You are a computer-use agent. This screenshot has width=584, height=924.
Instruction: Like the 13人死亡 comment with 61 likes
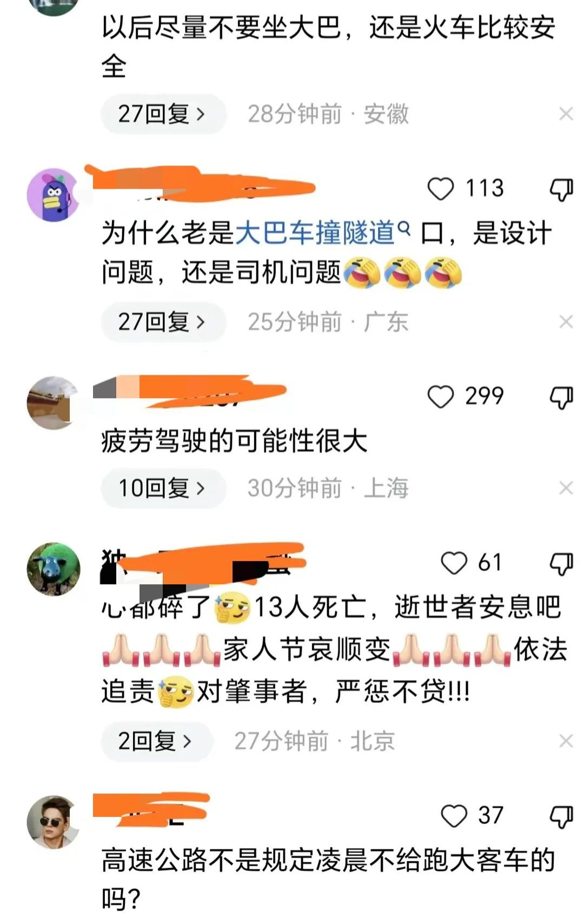454,563
